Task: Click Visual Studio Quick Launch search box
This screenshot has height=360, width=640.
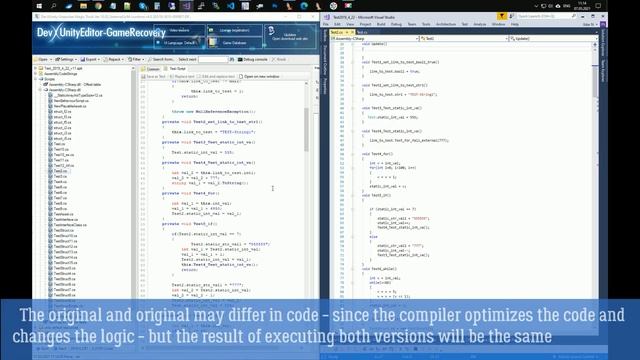Action: tap(547, 16)
